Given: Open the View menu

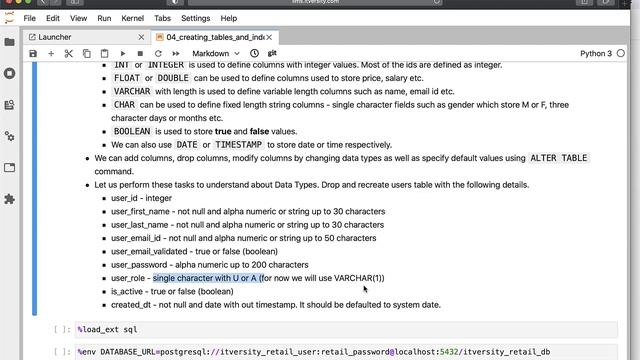Looking at the screenshot, I should tap(78, 18).
